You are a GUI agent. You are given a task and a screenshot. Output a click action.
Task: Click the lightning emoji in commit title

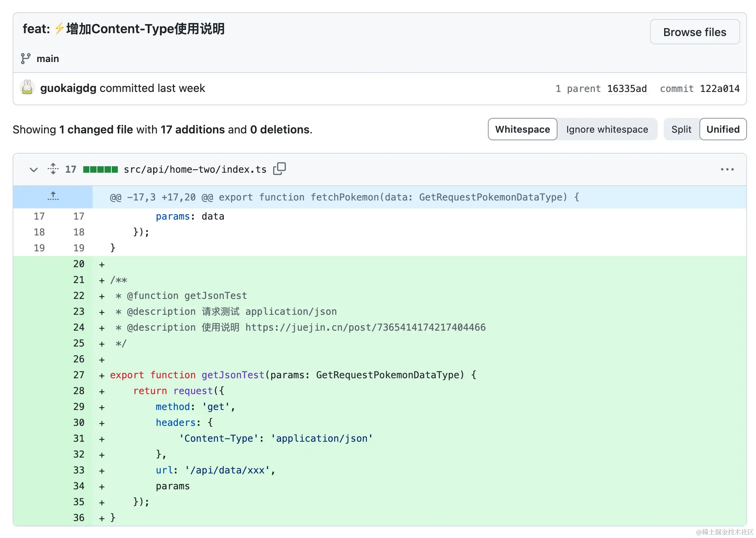[x=59, y=28]
